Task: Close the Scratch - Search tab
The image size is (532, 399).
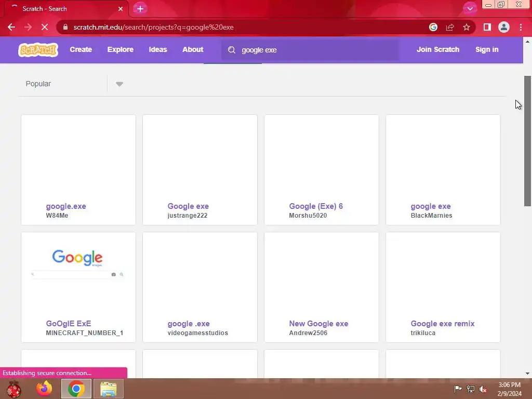Action: tap(121, 9)
